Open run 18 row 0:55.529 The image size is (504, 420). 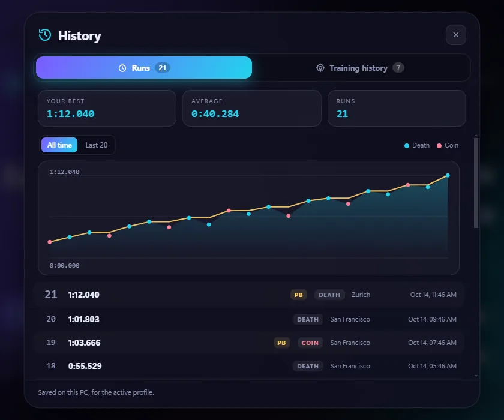pos(249,366)
